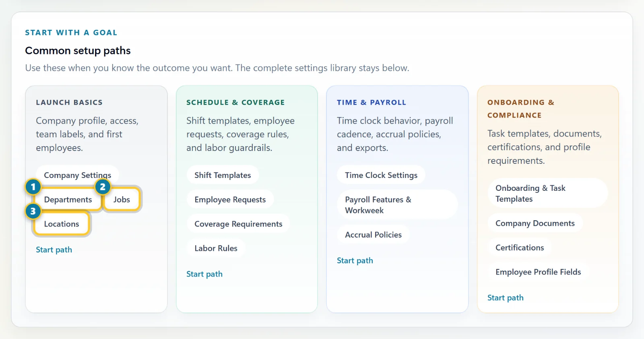Click the 'Use these when you know' description

coord(217,68)
